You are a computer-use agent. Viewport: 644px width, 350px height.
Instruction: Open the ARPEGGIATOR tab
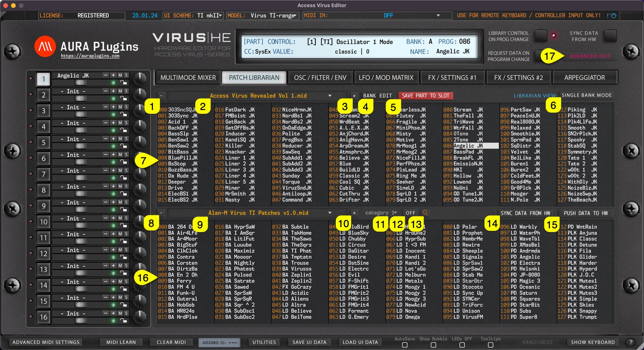coord(584,78)
